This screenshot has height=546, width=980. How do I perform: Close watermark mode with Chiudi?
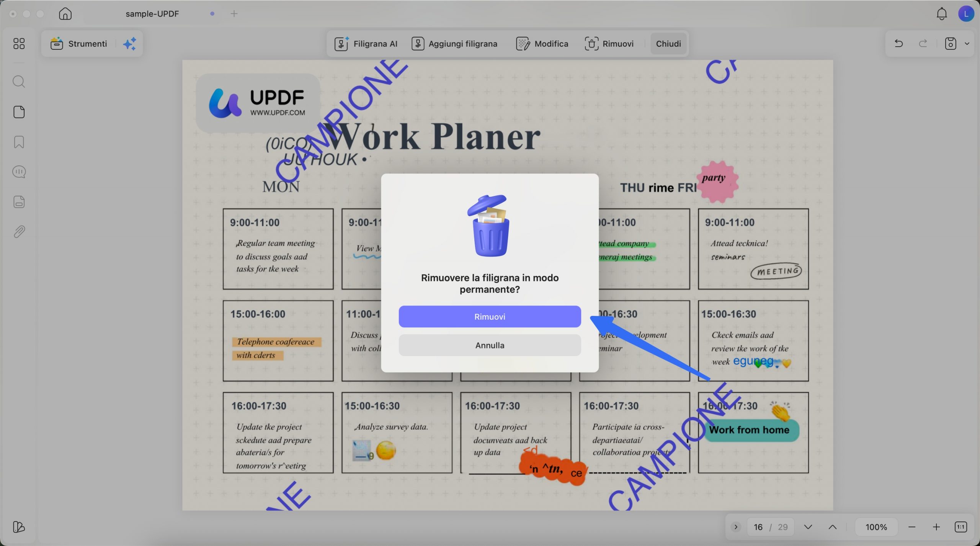[668, 44]
